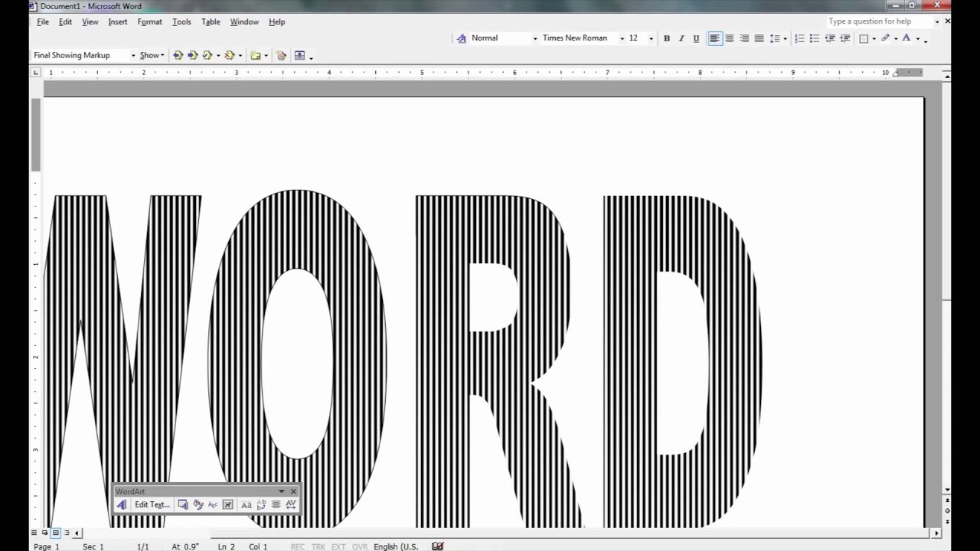Open the Insert menu
980x551 pixels.
click(x=118, y=21)
